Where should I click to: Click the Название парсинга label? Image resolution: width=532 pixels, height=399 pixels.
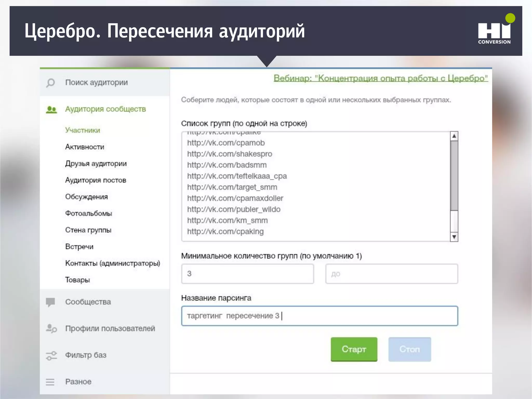pyautogui.click(x=216, y=298)
